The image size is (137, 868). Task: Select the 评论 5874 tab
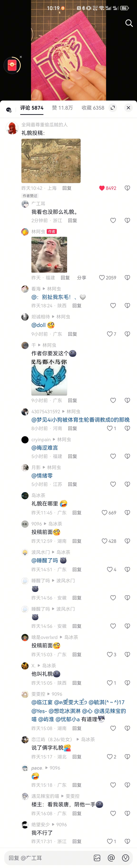point(32,108)
